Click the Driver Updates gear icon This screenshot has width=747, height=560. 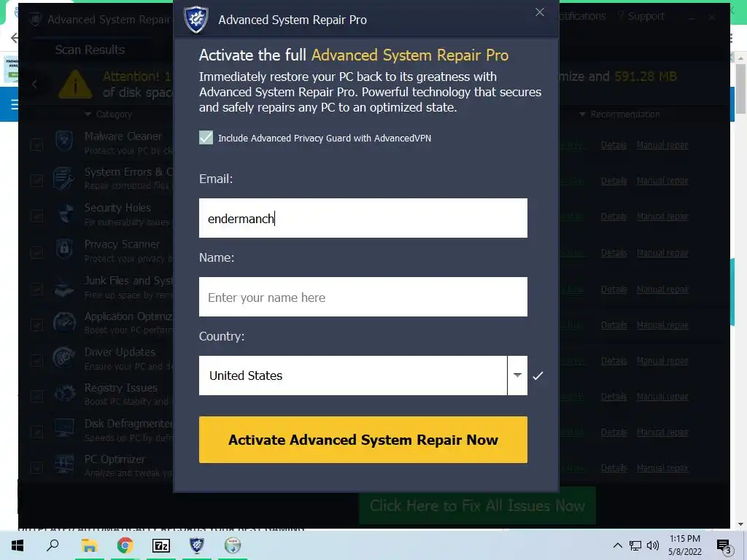[64, 357]
